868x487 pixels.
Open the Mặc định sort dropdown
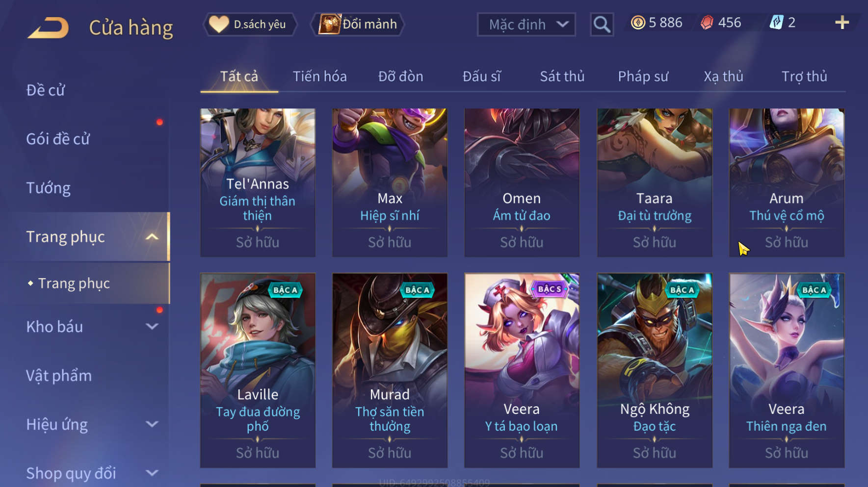coord(526,25)
